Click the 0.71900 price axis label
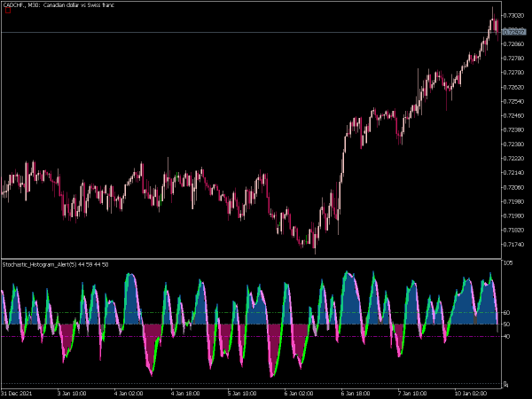This screenshot has height=399, width=532. [x=514, y=215]
